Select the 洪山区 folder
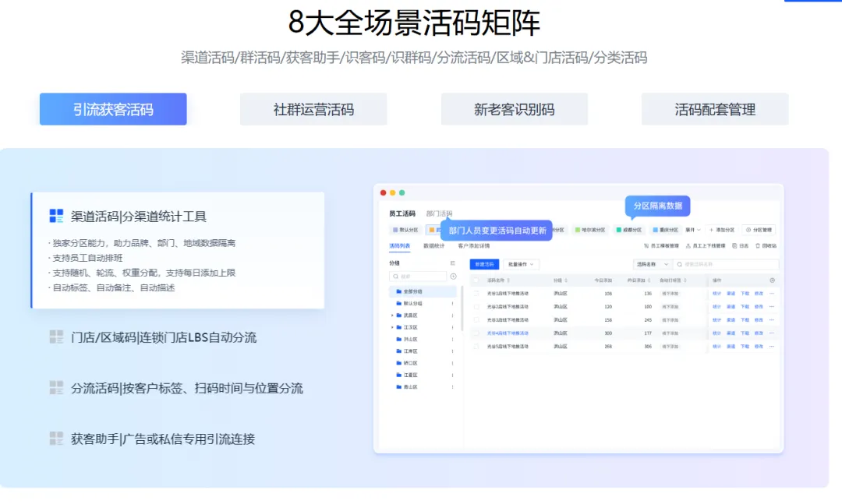This screenshot has width=842, height=504. point(423,339)
